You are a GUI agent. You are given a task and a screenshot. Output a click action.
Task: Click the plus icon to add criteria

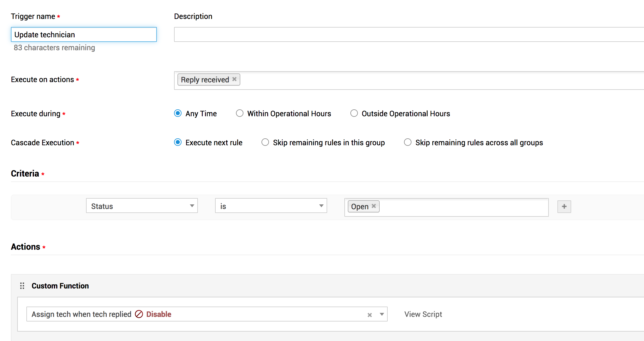(x=564, y=206)
